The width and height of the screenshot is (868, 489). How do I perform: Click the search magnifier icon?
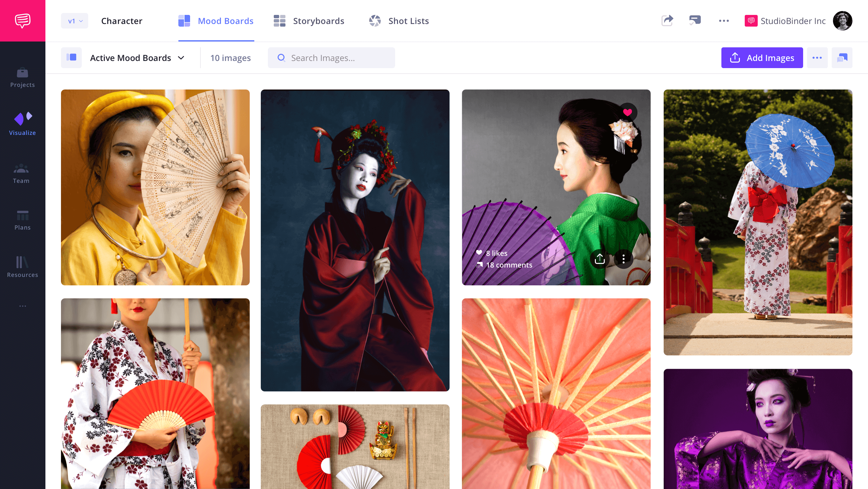[x=281, y=58]
